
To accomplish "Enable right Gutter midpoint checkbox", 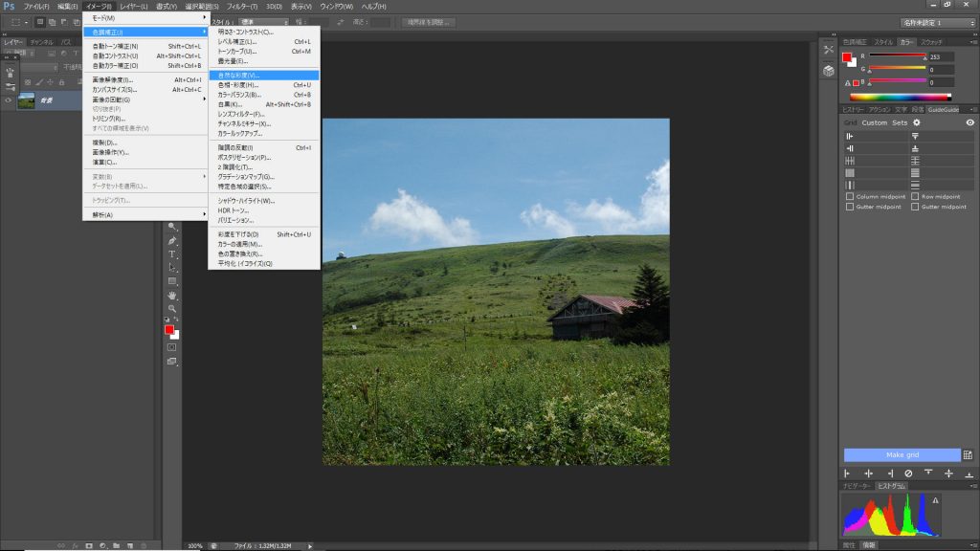I will click(915, 207).
